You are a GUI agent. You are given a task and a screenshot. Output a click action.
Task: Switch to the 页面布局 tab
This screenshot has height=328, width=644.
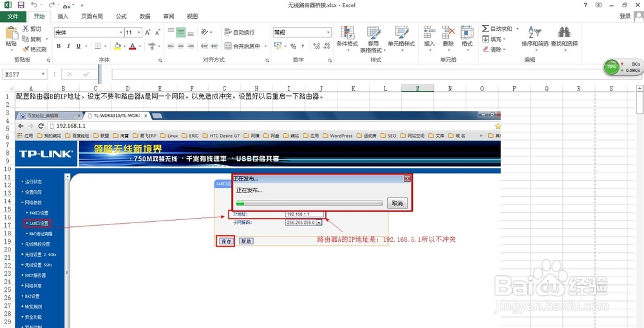pos(92,17)
